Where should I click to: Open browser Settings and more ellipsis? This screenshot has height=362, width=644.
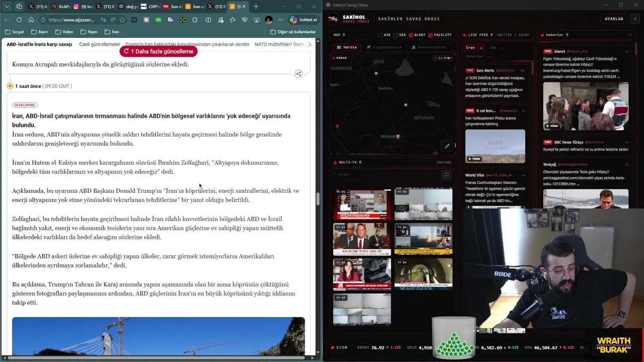281,20
